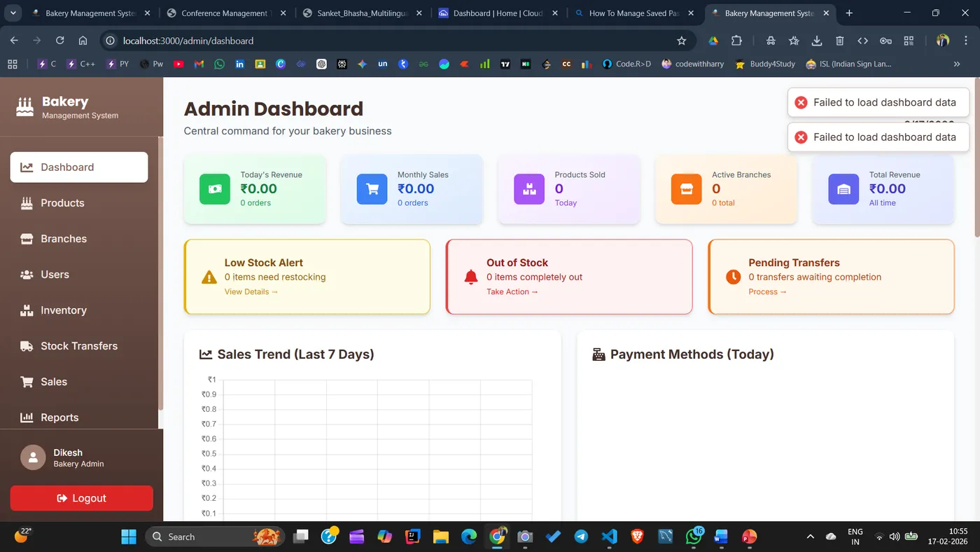Reload the page with the browser refresh icon
The image size is (980, 552).
coord(59,41)
